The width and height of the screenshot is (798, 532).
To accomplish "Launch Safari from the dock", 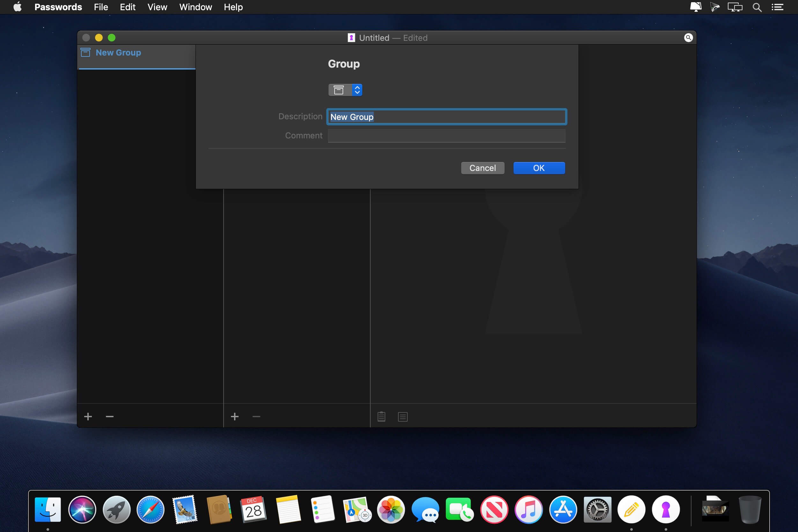I will [150, 509].
